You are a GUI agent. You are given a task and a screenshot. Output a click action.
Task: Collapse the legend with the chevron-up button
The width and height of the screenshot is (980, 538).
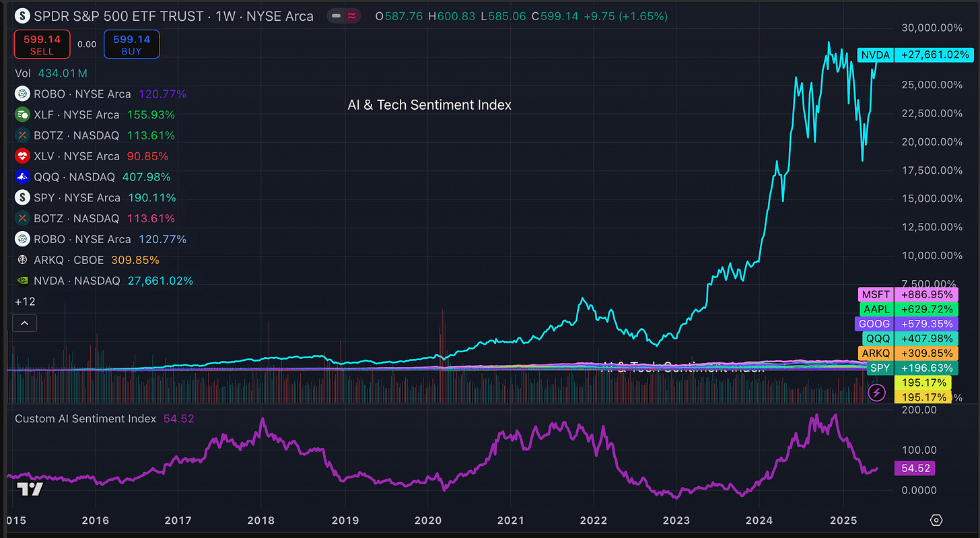click(x=26, y=323)
